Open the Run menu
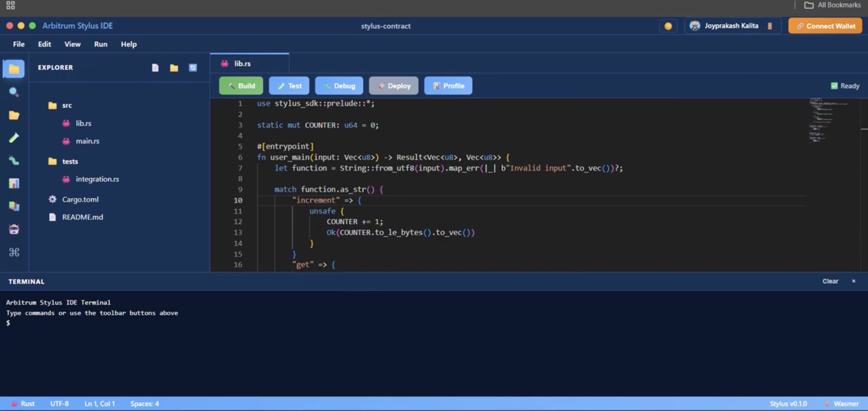 [x=101, y=44]
